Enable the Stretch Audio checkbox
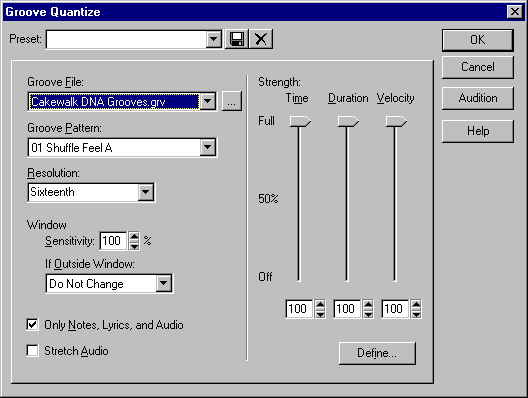528x398 pixels. (32, 351)
